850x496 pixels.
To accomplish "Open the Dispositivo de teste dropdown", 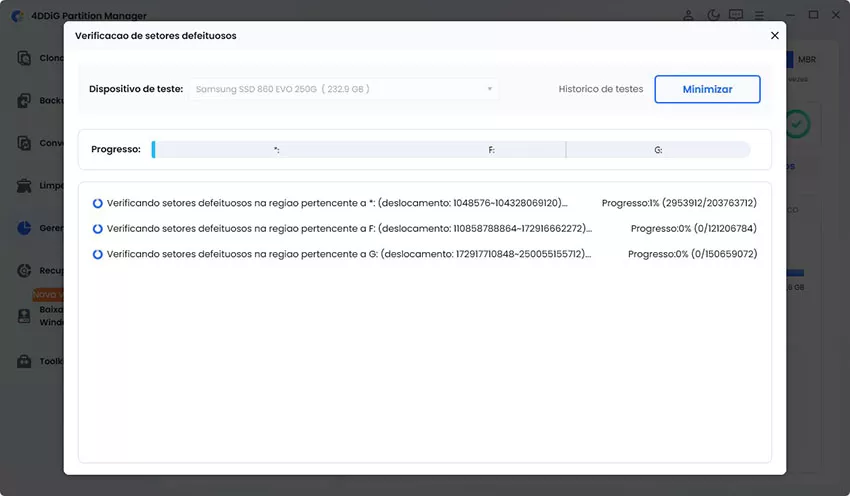I will point(344,89).
